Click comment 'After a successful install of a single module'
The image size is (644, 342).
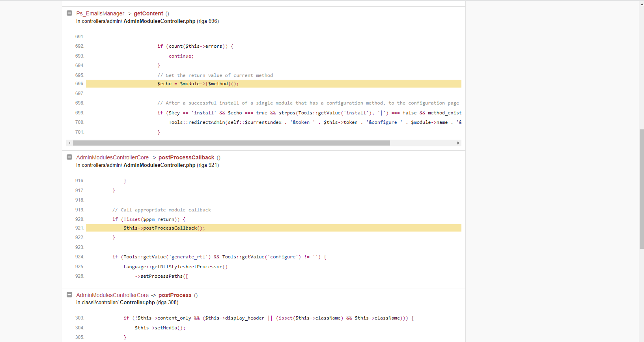[x=308, y=103]
